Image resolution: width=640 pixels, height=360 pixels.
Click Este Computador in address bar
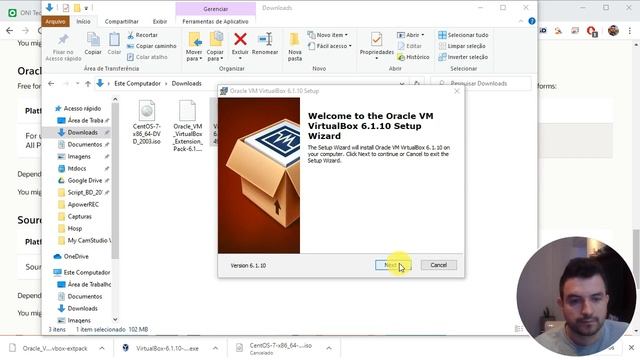coord(137,84)
